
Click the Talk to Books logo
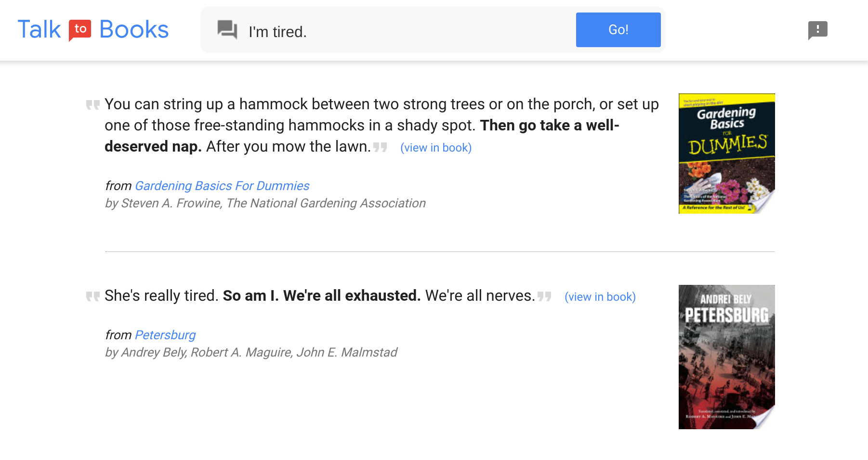(x=93, y=29)
